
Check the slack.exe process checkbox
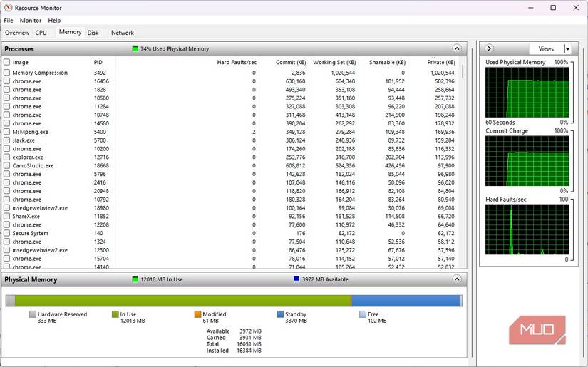(x=6, y=140)
